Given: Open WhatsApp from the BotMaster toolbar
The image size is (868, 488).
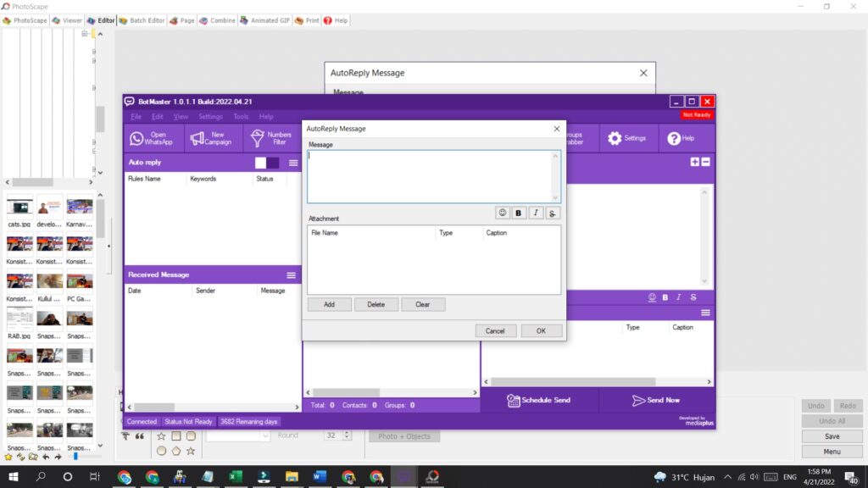Looking at the screenshot, I should pyautogui.click(x=151, y=138).
